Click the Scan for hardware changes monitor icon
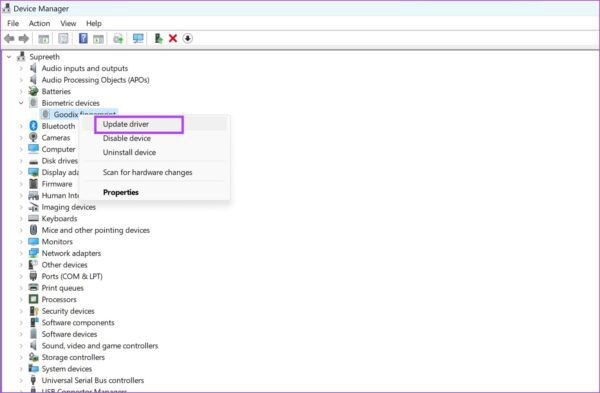The width and height of the screenshot is (600, 393). (138, 38)
